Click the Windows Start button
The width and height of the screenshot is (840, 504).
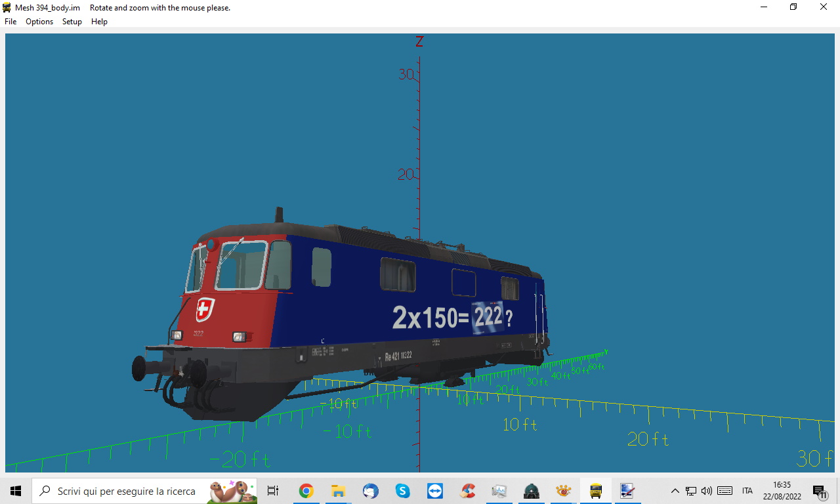click(16, 491)
